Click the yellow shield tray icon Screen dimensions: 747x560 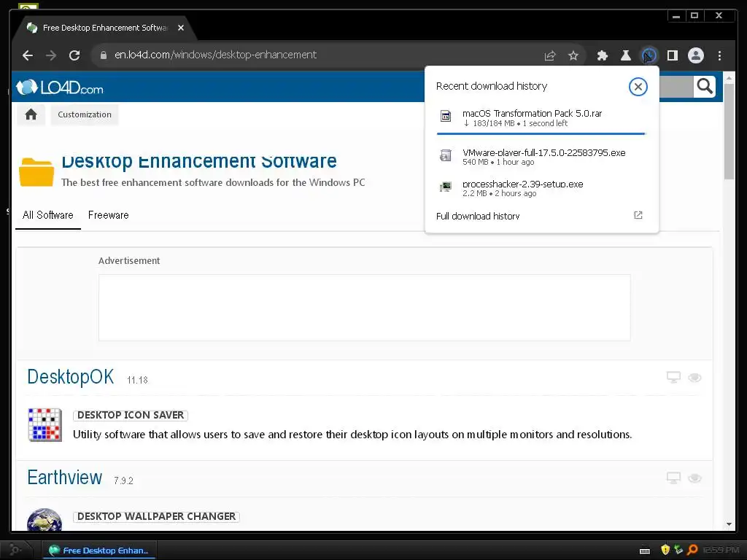coord(665,551)
